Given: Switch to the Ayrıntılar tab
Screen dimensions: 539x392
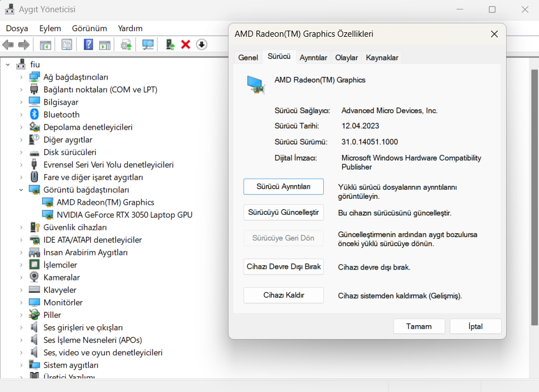Looking at the screenshot, I should (313, 57).
